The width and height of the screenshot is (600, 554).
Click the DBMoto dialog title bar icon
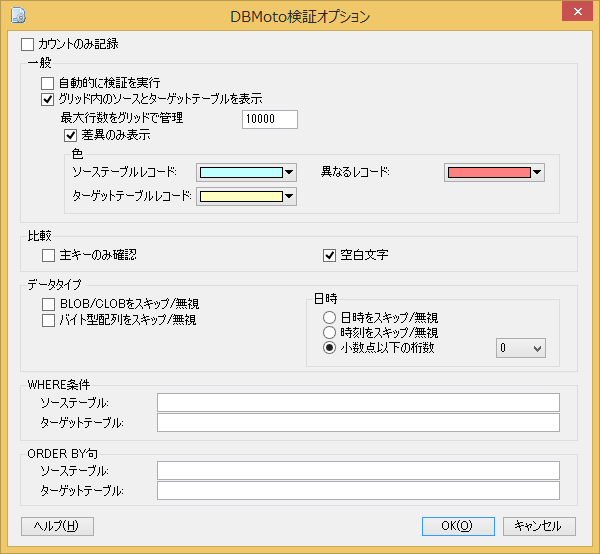pyautogui.click(x=18, y=16)
